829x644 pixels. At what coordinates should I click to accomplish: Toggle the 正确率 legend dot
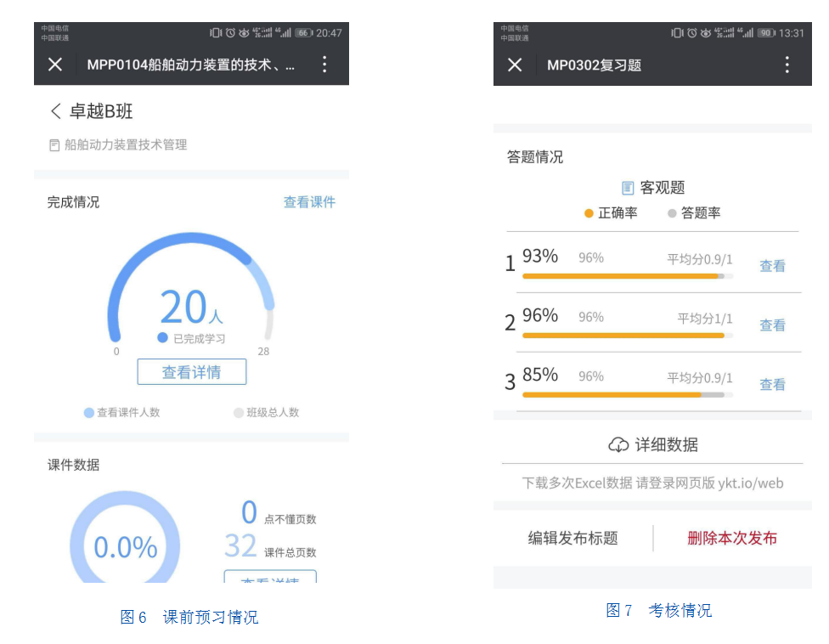coord(589,213)
